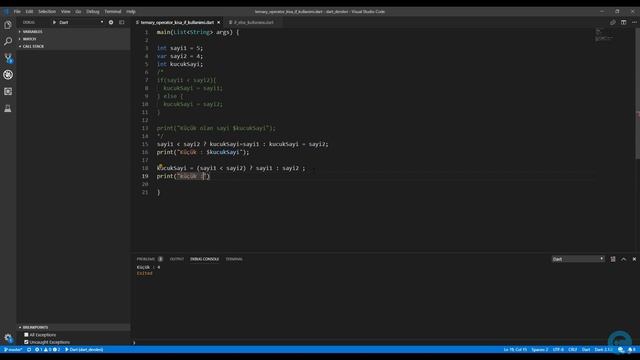Select the Debug Console panel tab
The width and height of the screenshot is (640, 360).
point(204,259)
